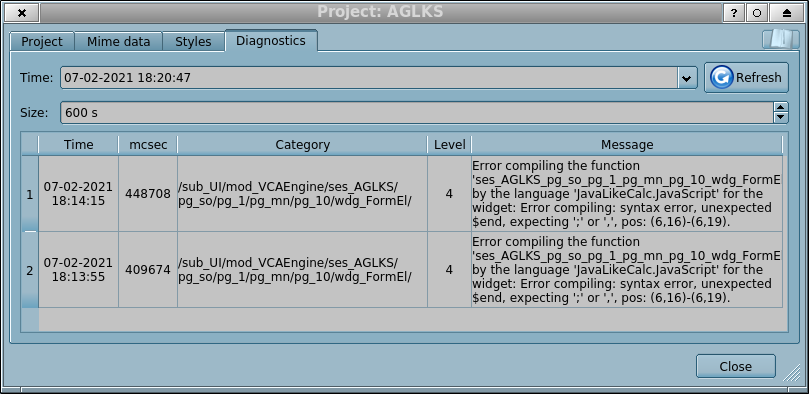Click the circle icon in title bar
Screen dimensions: 809x394
tap(757, 13)
